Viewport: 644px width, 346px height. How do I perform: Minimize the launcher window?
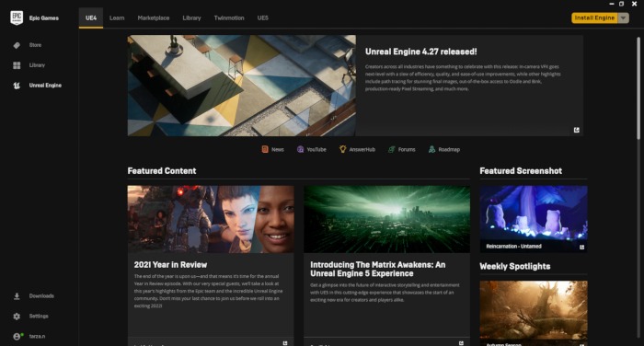click(612, 4)
